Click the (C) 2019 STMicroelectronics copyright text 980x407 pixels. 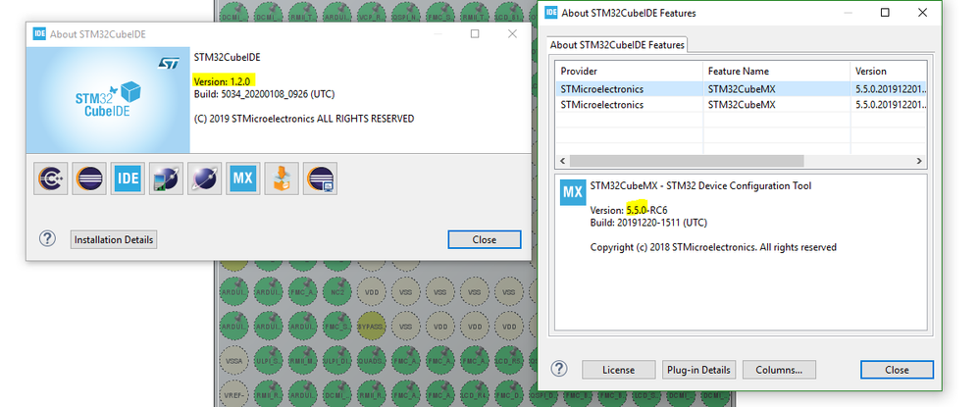click(304, 118)
